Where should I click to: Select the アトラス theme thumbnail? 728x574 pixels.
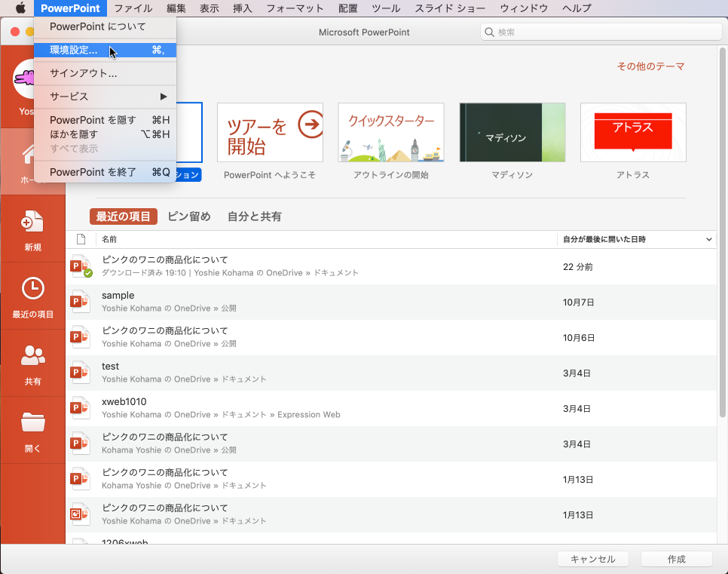633,133
